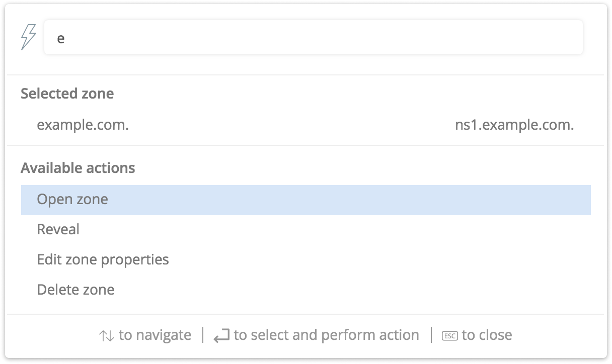
Task: Pick "Edit zone properties" from actions
Action: tap(103, 260)
